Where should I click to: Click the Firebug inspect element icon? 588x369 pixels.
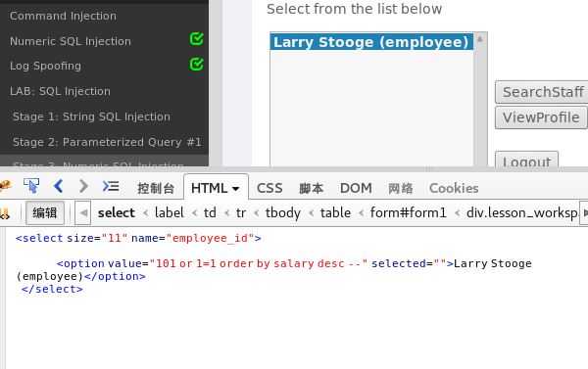[x=31, y=186]
